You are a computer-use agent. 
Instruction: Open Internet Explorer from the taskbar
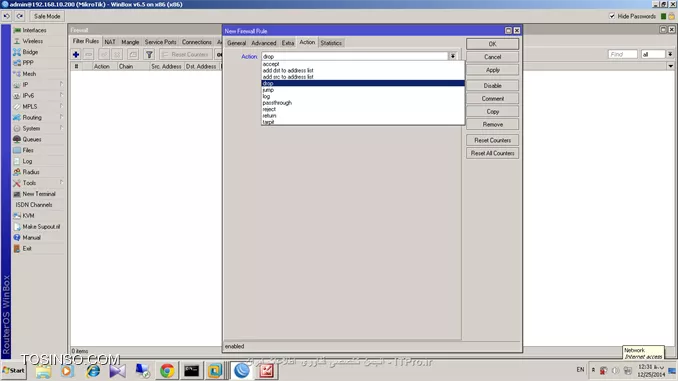(93, 371)
